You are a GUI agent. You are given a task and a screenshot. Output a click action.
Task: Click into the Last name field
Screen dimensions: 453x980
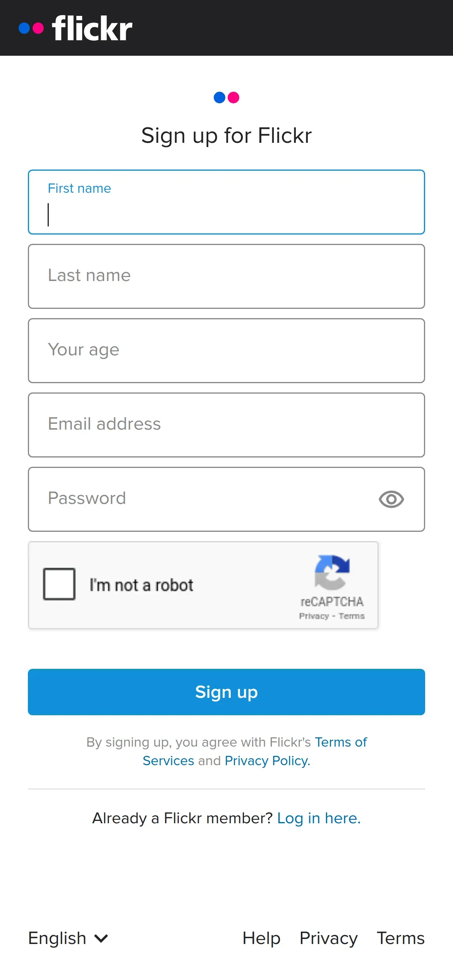click(226, 276)
